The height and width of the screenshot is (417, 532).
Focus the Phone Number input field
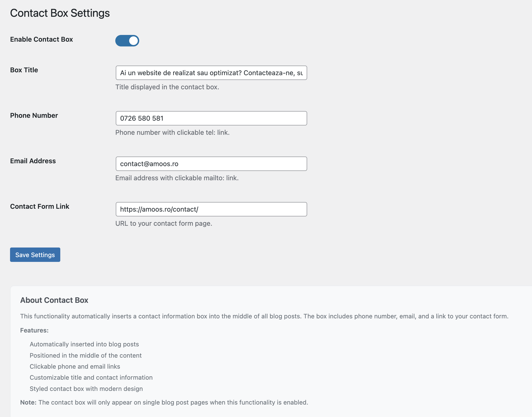click(211, 118)
